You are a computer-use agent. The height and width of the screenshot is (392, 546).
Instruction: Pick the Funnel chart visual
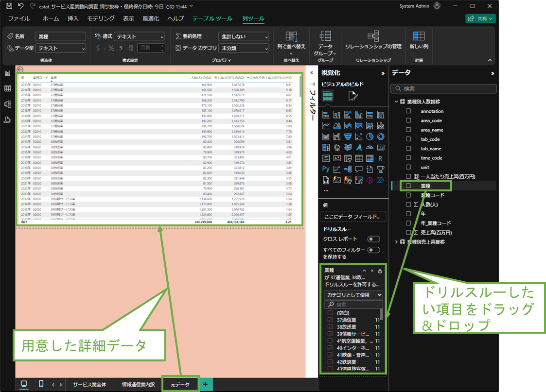(348, 136)
